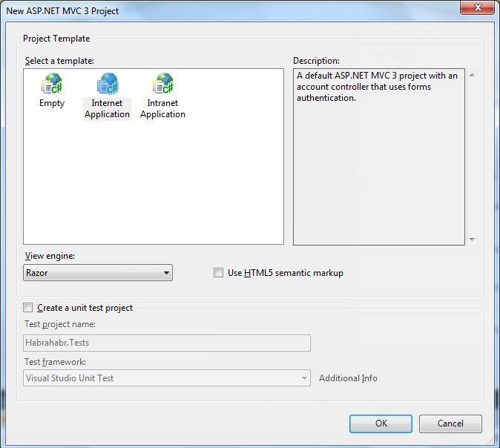500x448 pixels.
Task: Click the Empty template label
Action: [x=52, y=104]
